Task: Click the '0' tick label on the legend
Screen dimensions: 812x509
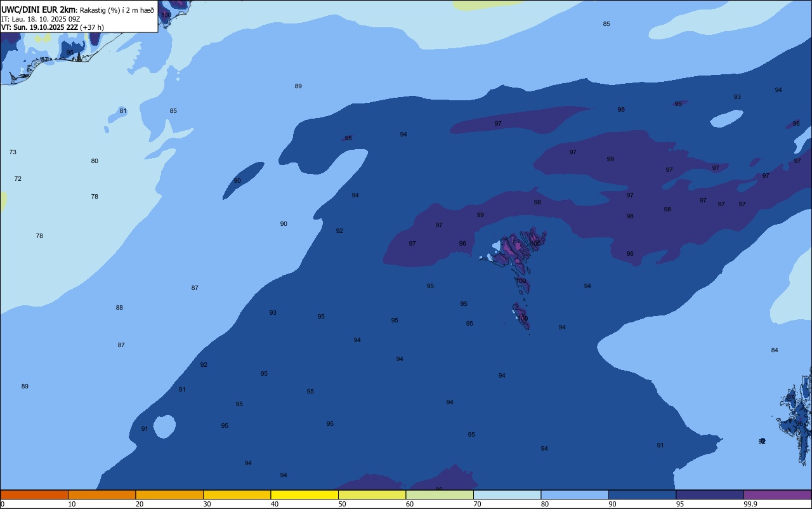Action: pos(3,504)
